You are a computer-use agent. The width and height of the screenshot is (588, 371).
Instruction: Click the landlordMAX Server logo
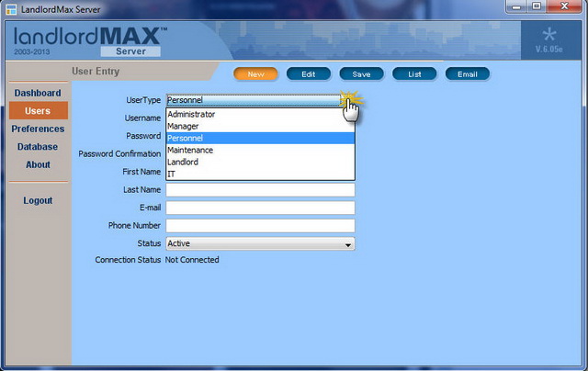[x=90, y=41]
